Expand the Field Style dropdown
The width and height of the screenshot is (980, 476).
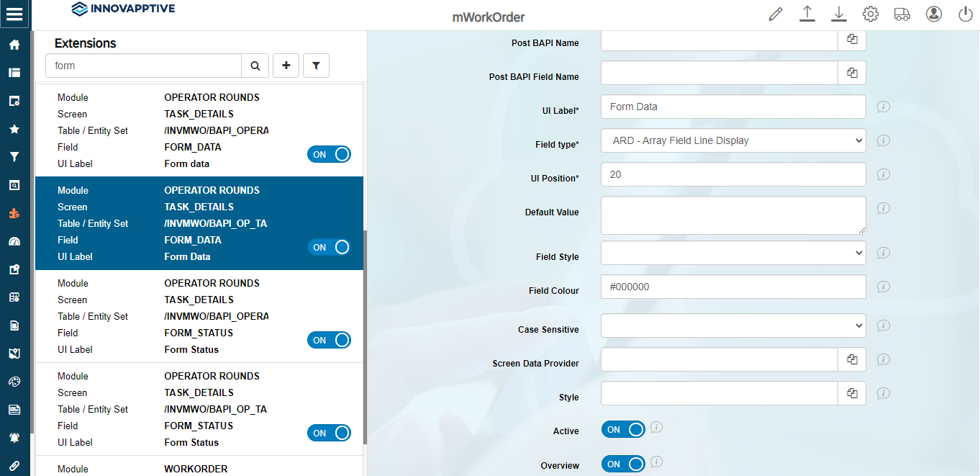[732, 253]
